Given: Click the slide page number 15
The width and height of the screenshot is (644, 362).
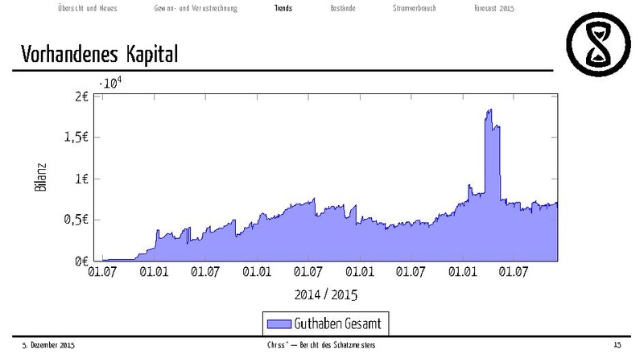Looking at the screenshot, I should (617, 346).
